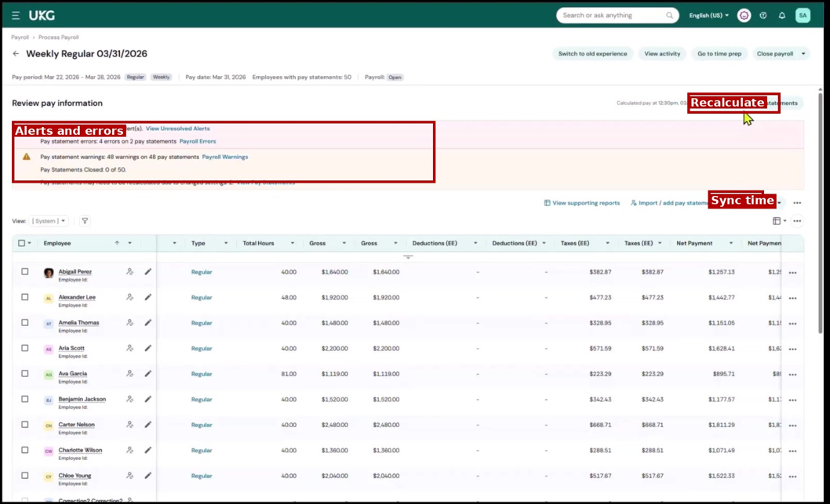Open the SA user avatar menu
The height and width of the screenshot is (504, 830).
pos(803,16)
